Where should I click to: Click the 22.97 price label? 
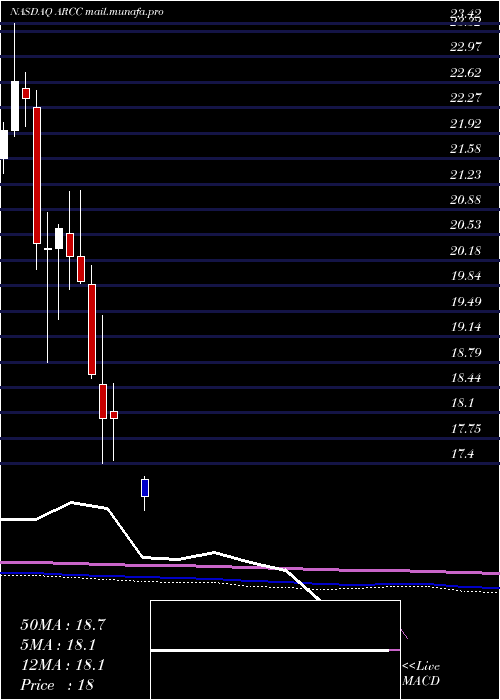(466, 46)
